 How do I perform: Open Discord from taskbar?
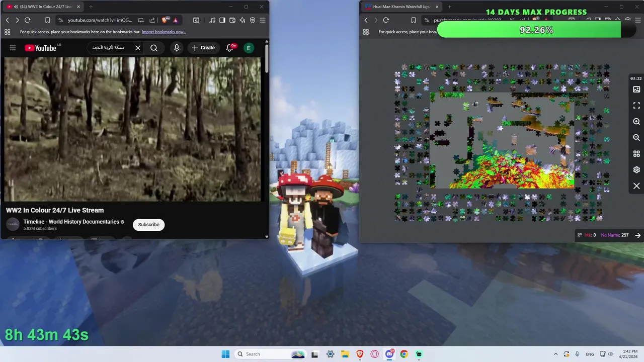[389, 354]
